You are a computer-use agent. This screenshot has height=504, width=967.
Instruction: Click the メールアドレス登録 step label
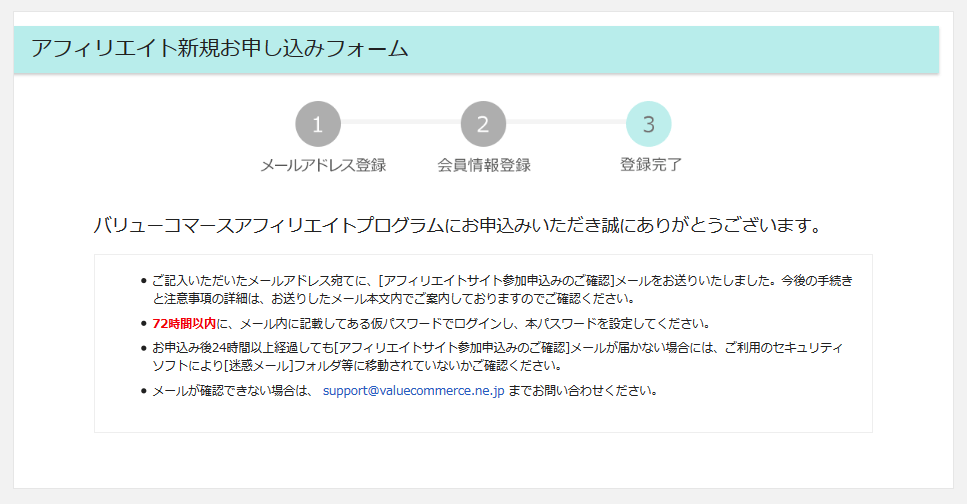[323, 165]
